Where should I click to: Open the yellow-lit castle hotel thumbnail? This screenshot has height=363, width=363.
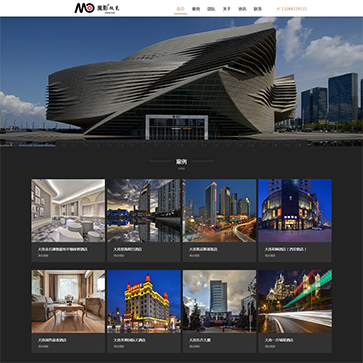pos(144,301)
